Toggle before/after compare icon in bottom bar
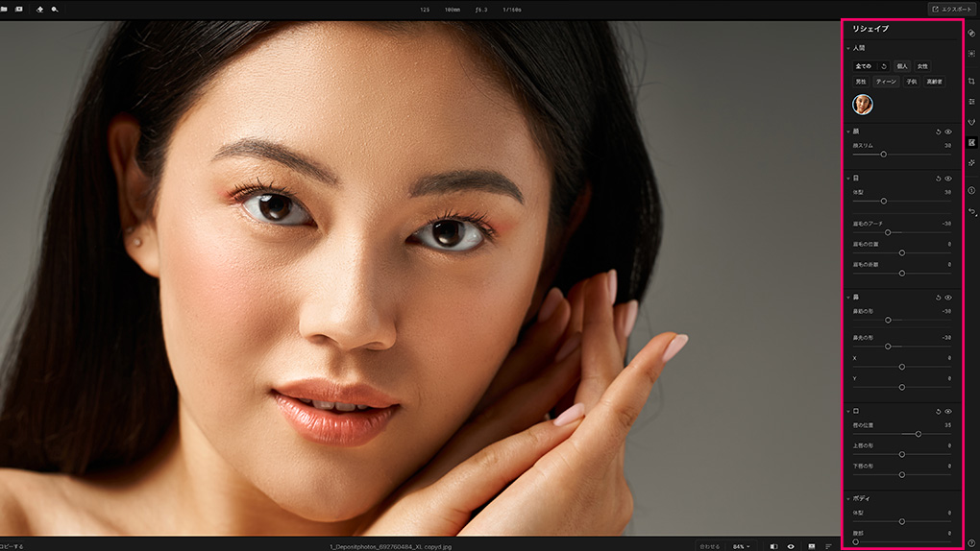The image size is (980, 551). [x=773, y=546]
